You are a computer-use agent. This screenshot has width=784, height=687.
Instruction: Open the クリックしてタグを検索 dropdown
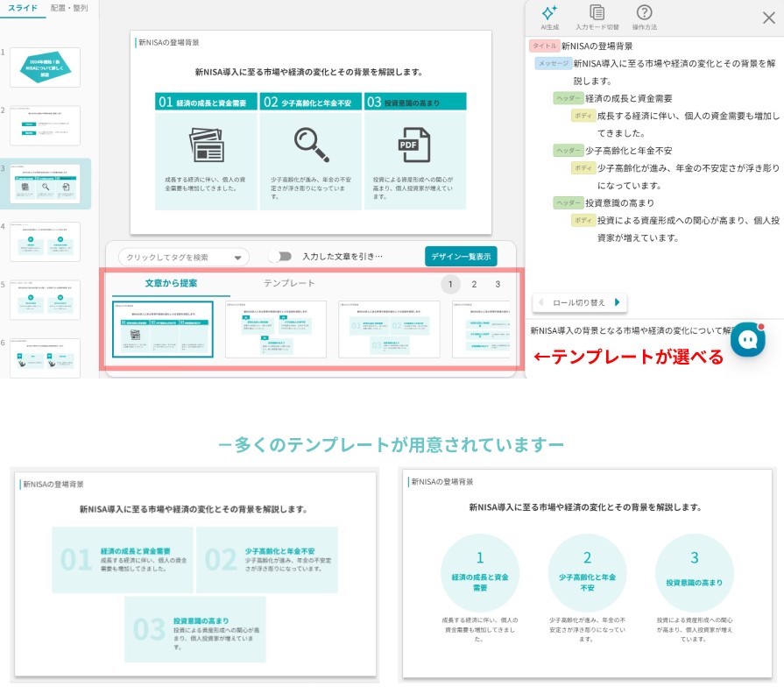[184, 258]
